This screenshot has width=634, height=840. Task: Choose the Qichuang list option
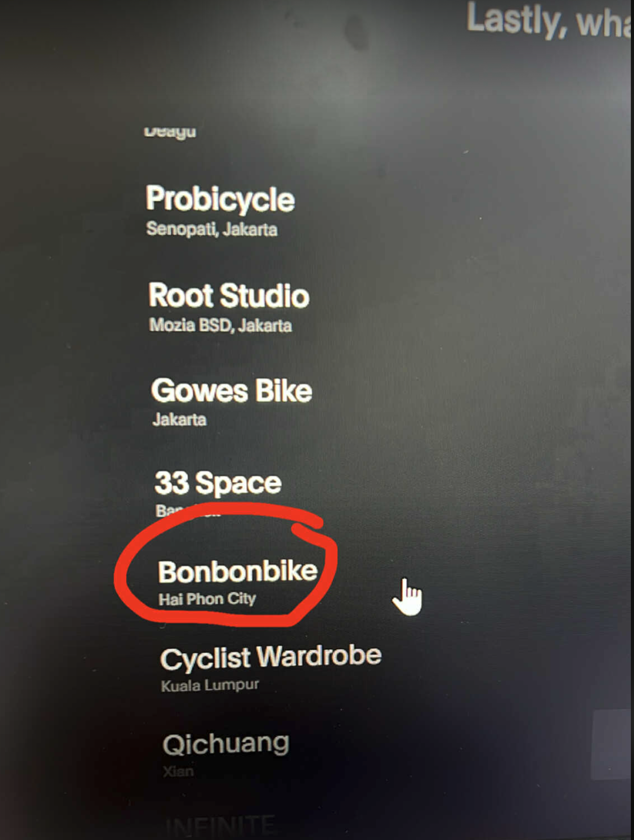coord(226,744)
